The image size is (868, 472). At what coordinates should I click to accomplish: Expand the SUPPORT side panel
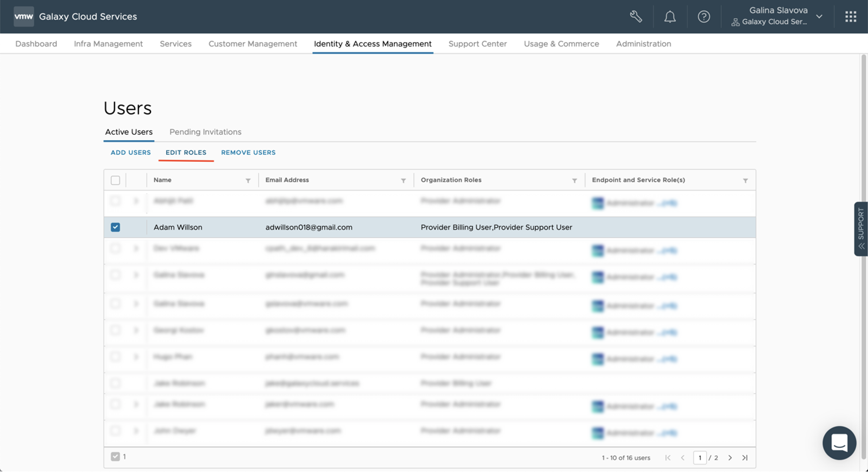pos(860,229)
